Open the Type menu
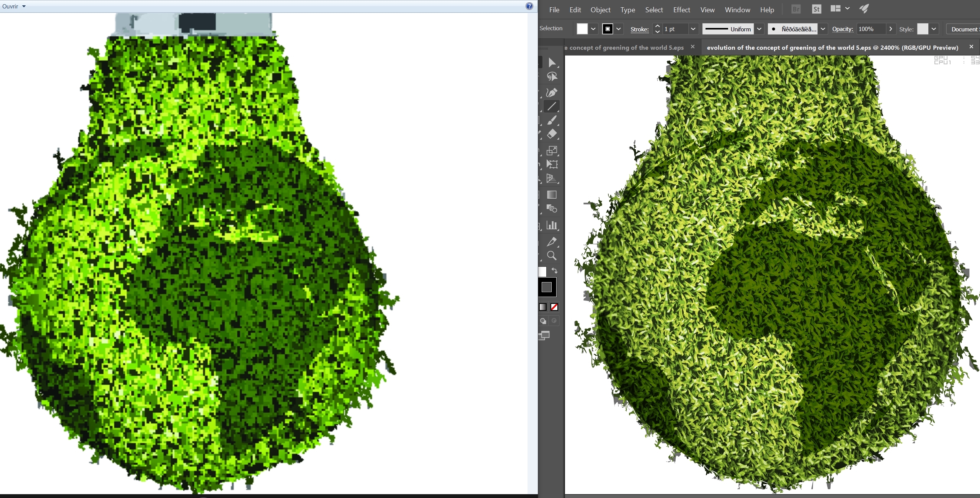 (x=628, y=10)
